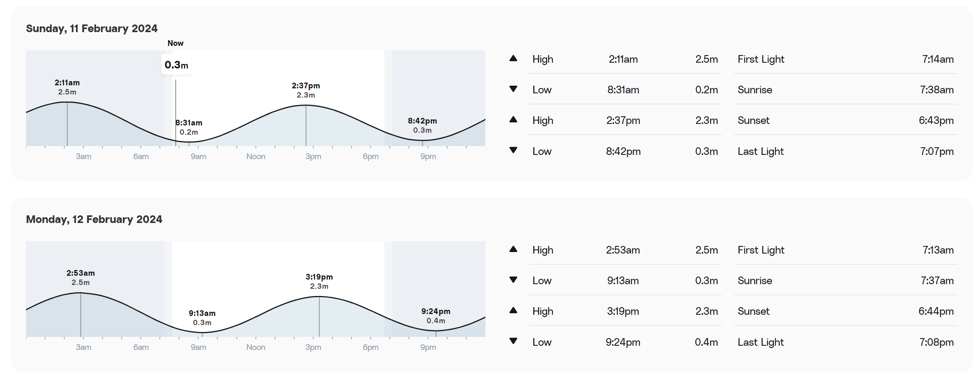Click the down triangle beside Monday 9:13am Low
This screenshot has width=980, height=384.
513,280
